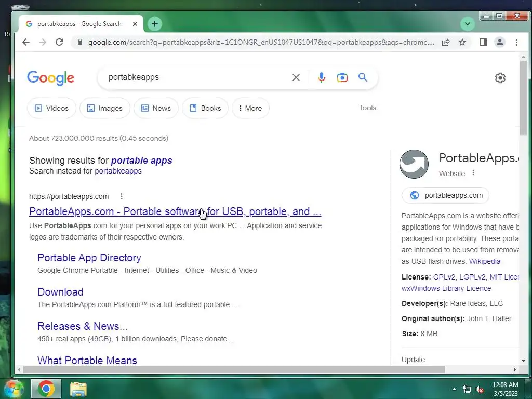Open the Chrome side panel icon

(x=483, y=42)
